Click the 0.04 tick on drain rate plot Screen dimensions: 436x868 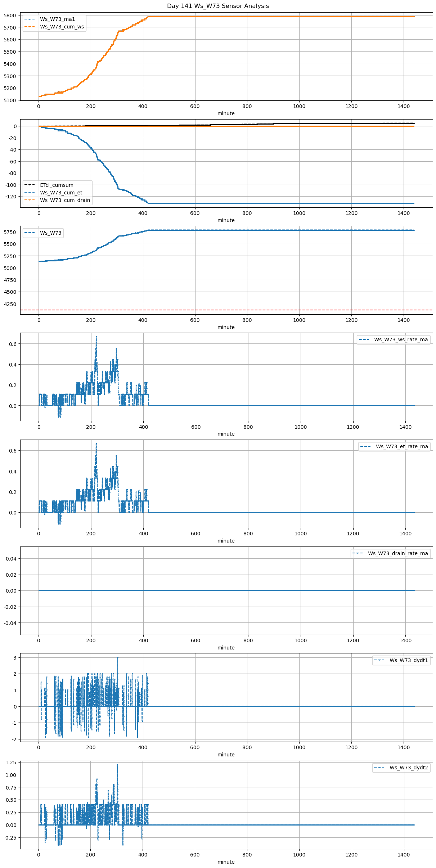coord(11,559)
